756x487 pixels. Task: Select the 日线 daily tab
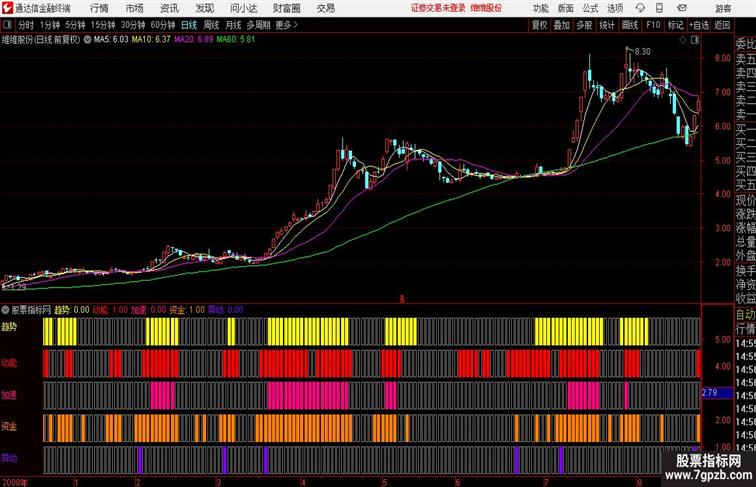[189, 25]
